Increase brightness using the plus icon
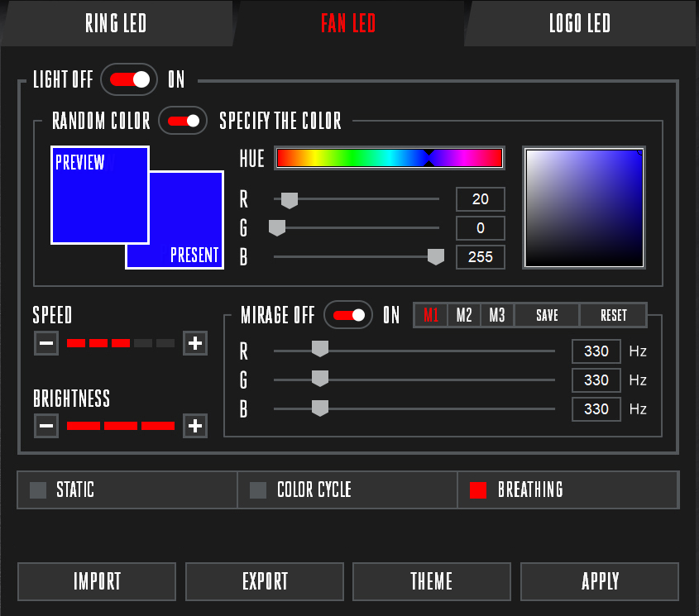The image size is (699, 616). 195,426
